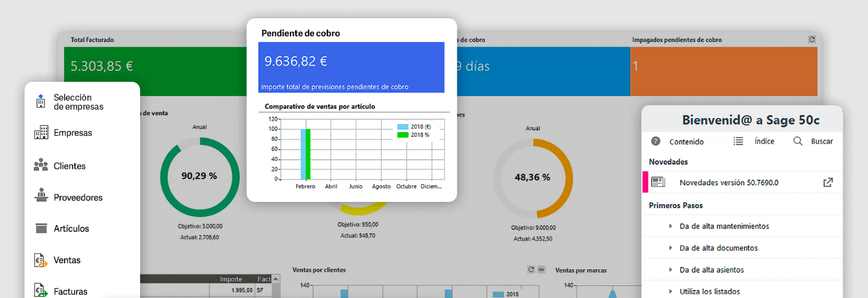Click the newspaper icon beside Novedades versión
The image size is (868, 298).
point(658,182)
